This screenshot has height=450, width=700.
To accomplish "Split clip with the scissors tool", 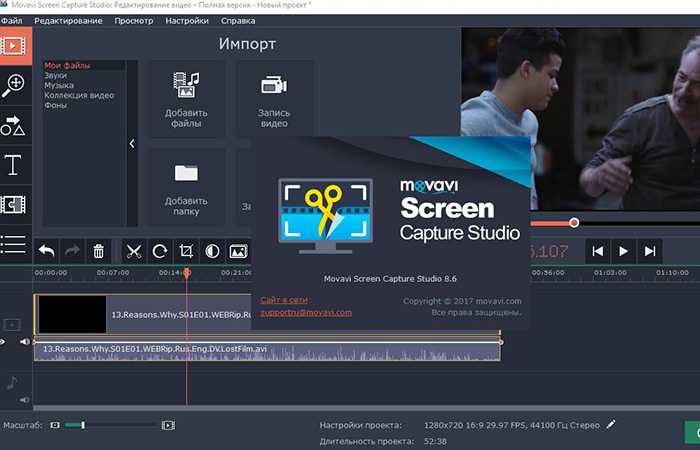I will [x=133, y=251].
